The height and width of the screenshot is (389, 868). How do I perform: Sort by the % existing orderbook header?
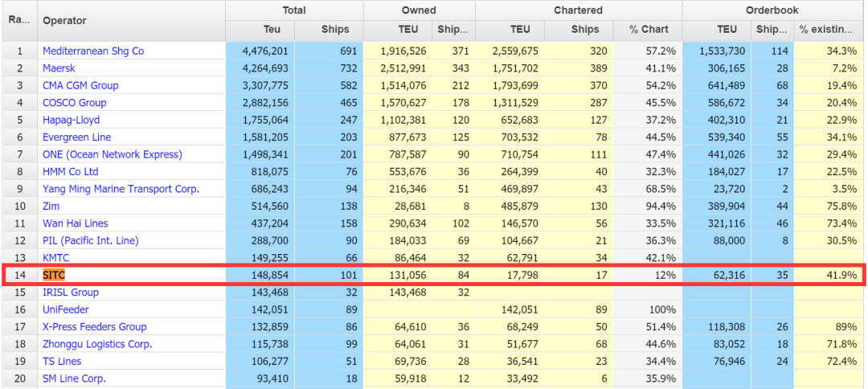pyautogui.click(x=825, y=30)
